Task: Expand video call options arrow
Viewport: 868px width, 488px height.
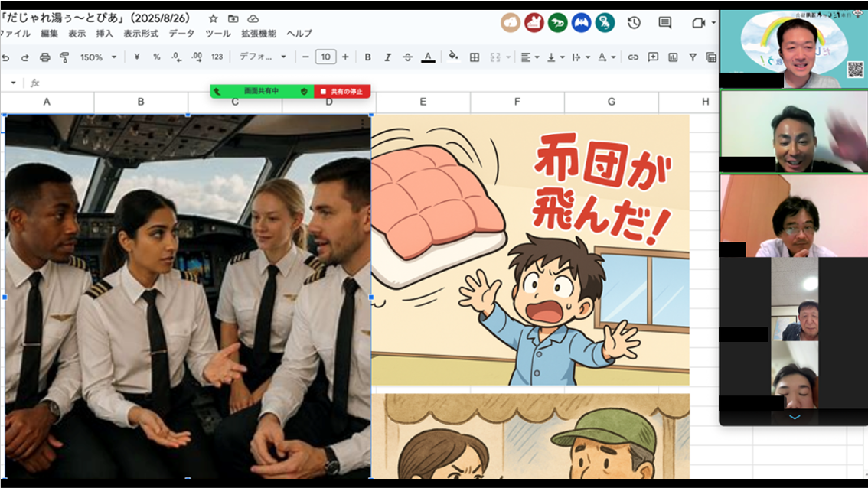Action: [x=713, y=23]
